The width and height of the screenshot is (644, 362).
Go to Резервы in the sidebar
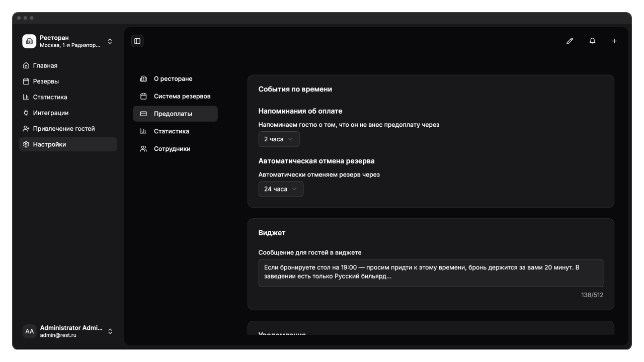pos(46,81)
